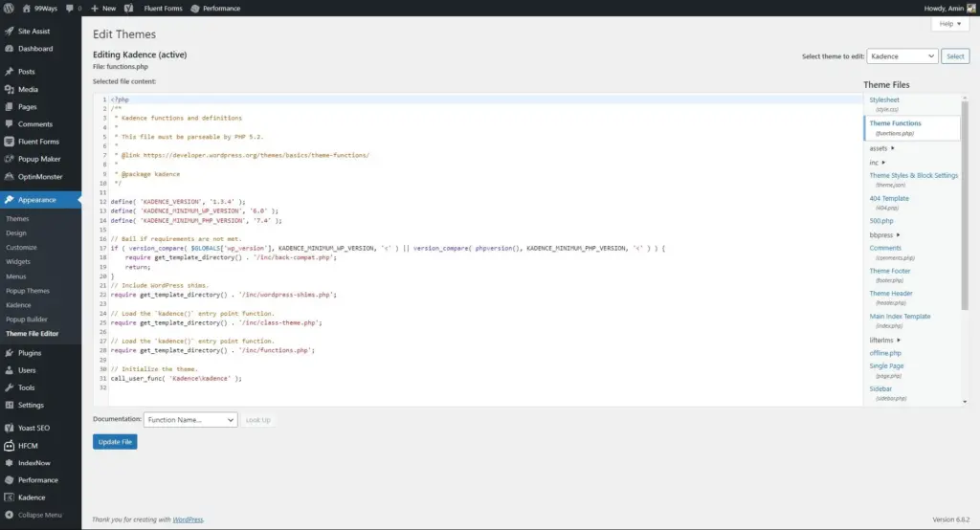Open Fluent Forms in admin bar

click(163, 8)
